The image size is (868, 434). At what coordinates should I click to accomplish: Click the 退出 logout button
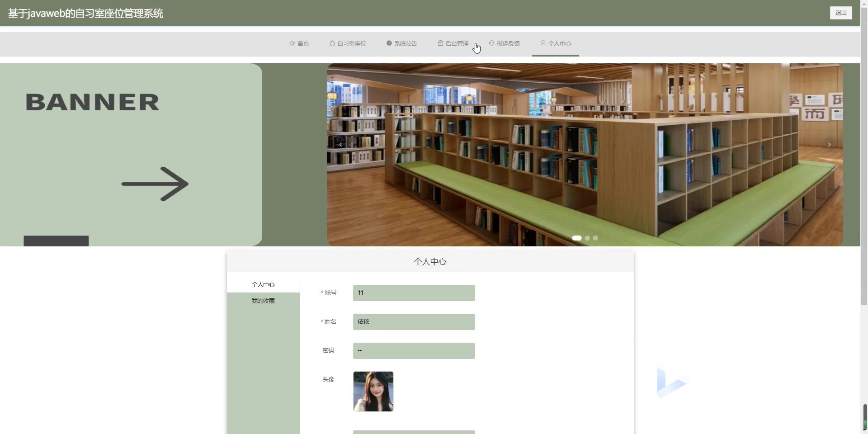point(841,13)
